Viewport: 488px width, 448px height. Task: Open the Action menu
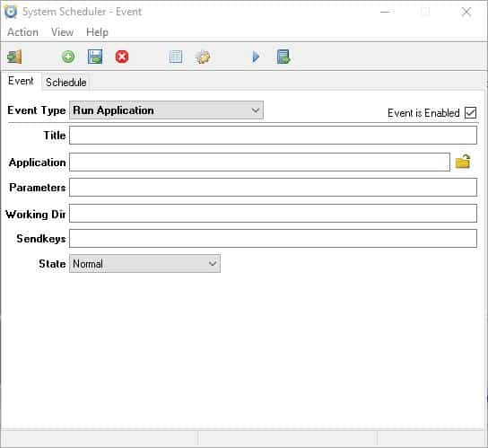pyautogui.click(x=22, y=32)
